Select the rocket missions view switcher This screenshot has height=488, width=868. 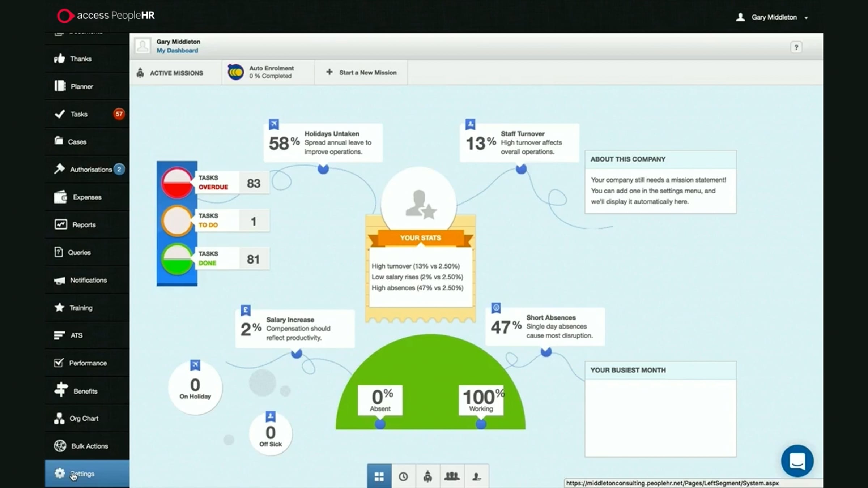click(428, 476)
